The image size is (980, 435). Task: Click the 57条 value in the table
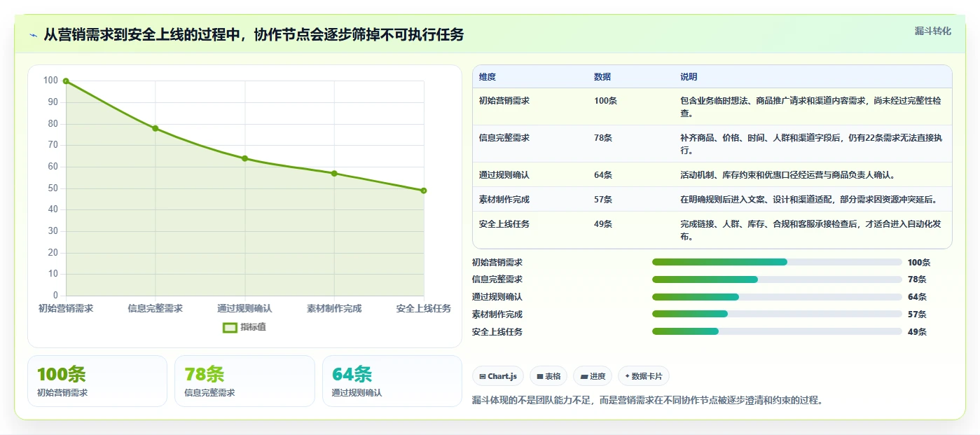point(603,200)
